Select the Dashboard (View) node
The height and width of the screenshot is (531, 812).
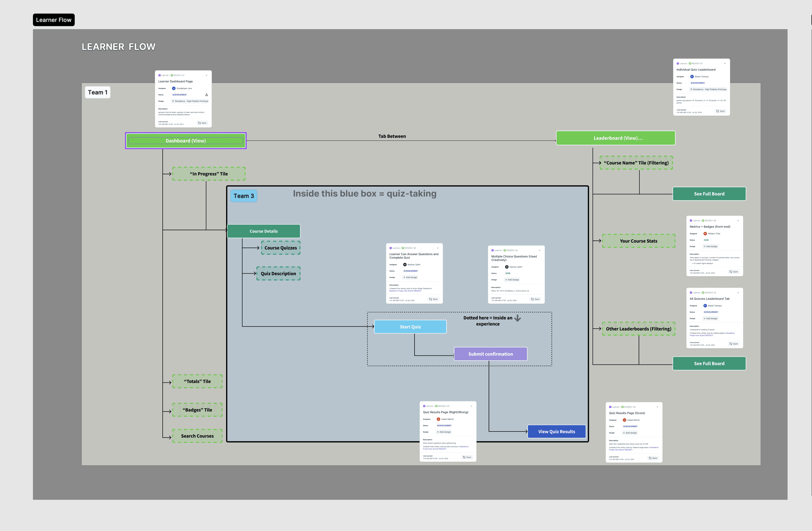pos(186,141)
